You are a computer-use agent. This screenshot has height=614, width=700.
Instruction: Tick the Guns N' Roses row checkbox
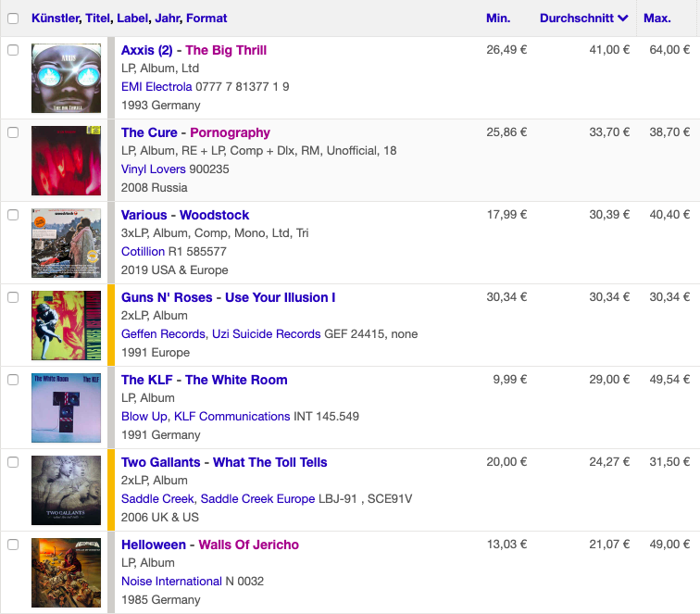(13, 297)
